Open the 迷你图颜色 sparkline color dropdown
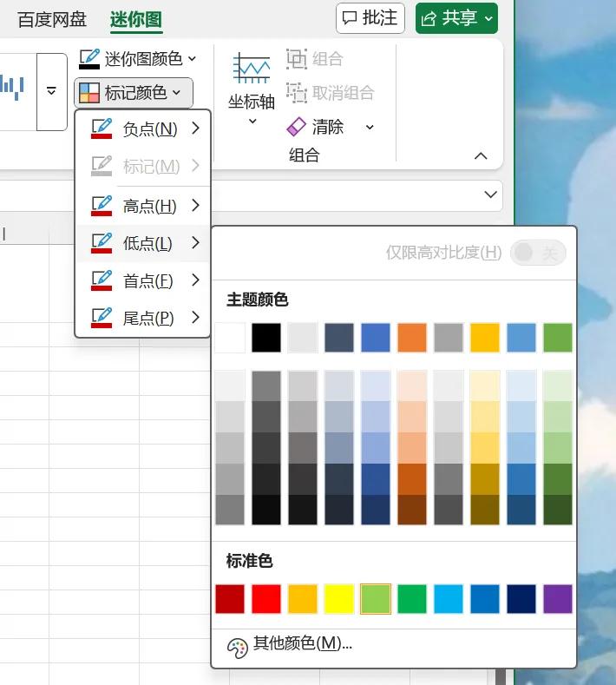The image size is (616, 685). 138,58
